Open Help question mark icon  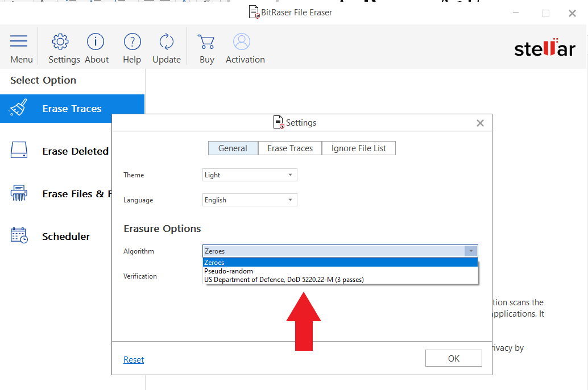click(132, 42)
